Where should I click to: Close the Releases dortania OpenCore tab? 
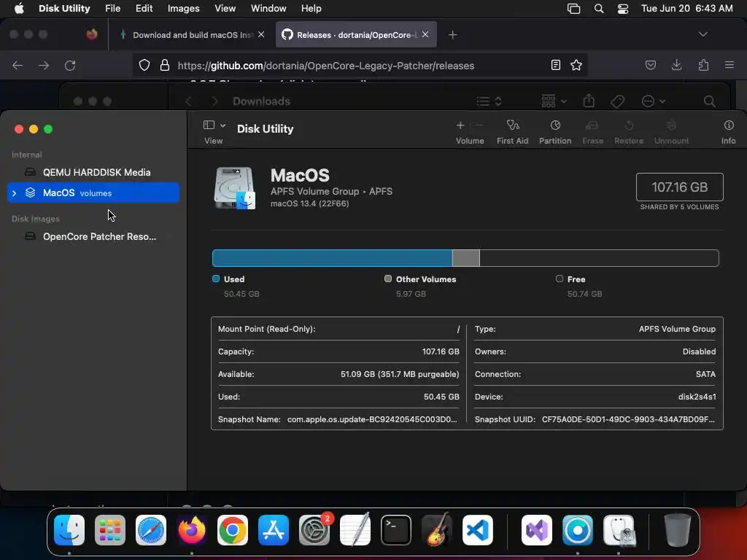pos(425,34)
